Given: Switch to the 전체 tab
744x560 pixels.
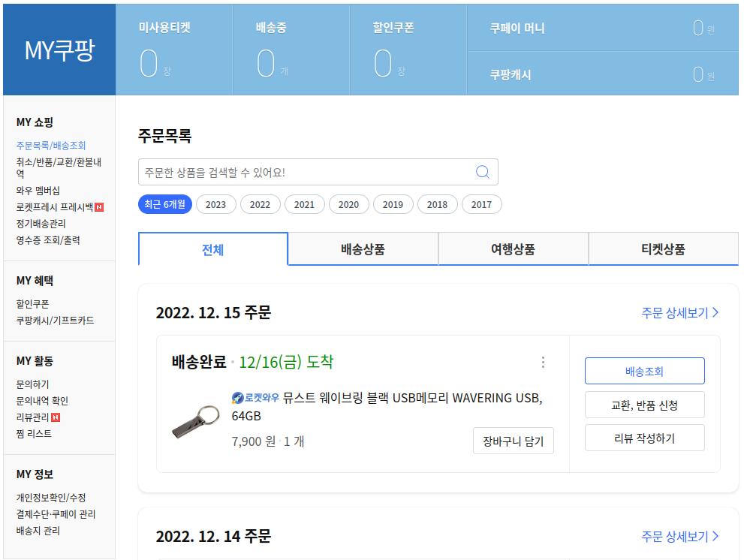Looking at the screenshot, I should [213, 249].
